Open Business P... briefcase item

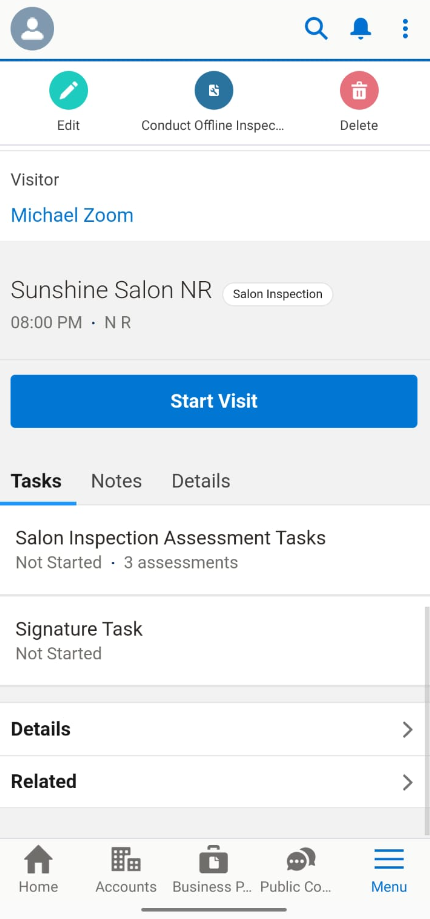[x=213, y=869]
